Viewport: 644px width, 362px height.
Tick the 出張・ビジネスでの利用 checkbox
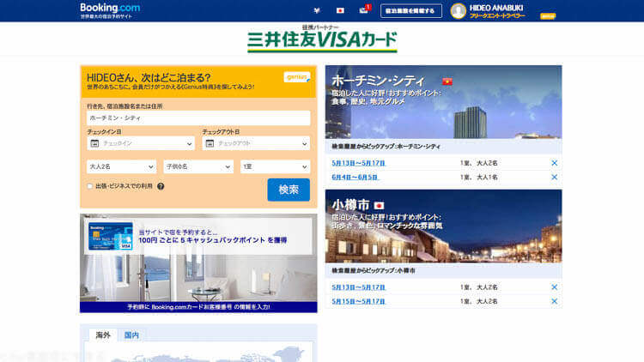click(89, 186)
